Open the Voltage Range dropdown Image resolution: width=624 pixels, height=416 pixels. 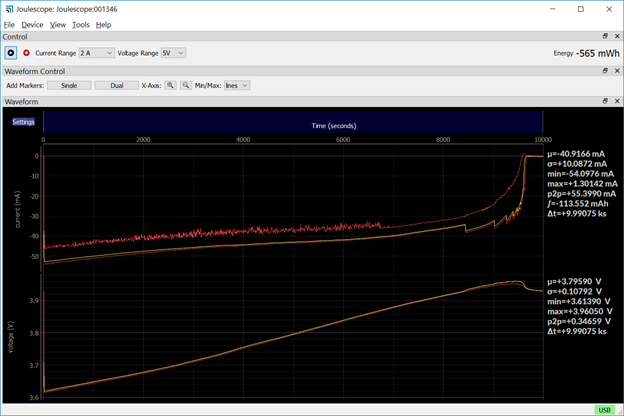(x=173, y=53)
